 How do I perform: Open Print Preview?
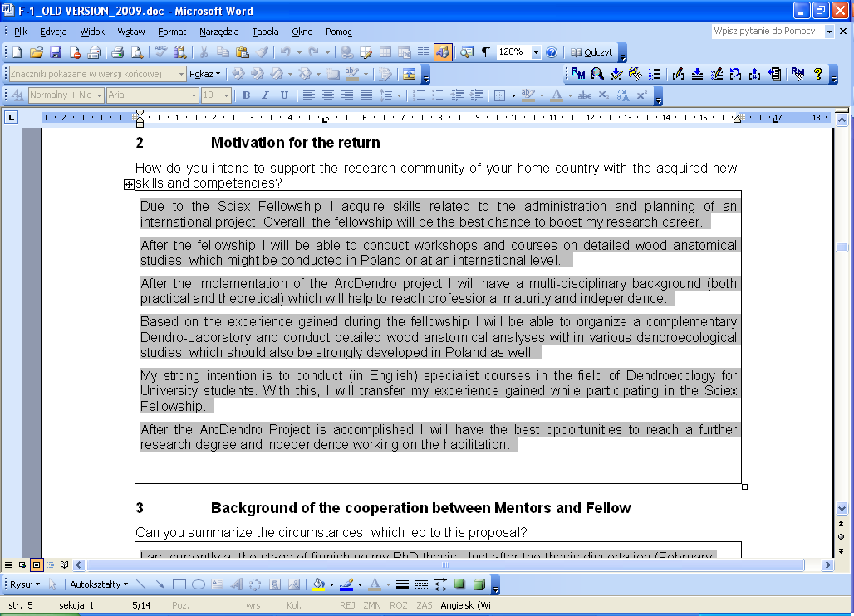[x=137, y=52]
